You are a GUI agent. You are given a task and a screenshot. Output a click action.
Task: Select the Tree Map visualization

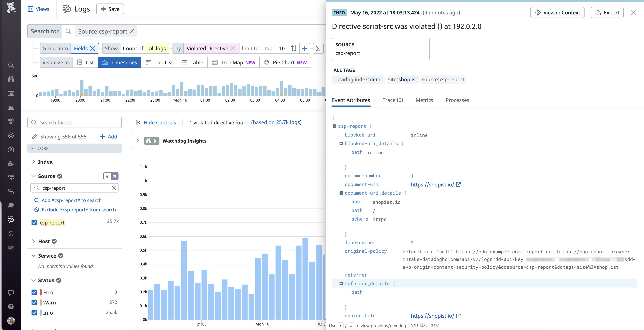232,62
